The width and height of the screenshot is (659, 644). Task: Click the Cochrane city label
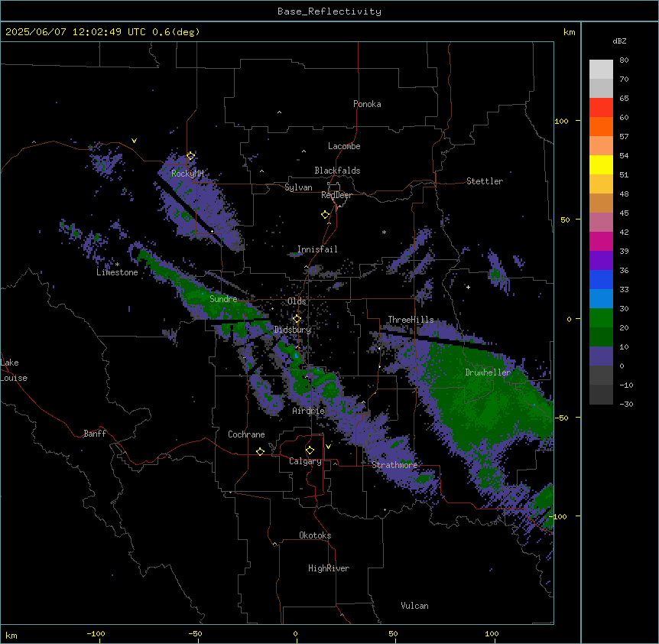pos(246,434)
